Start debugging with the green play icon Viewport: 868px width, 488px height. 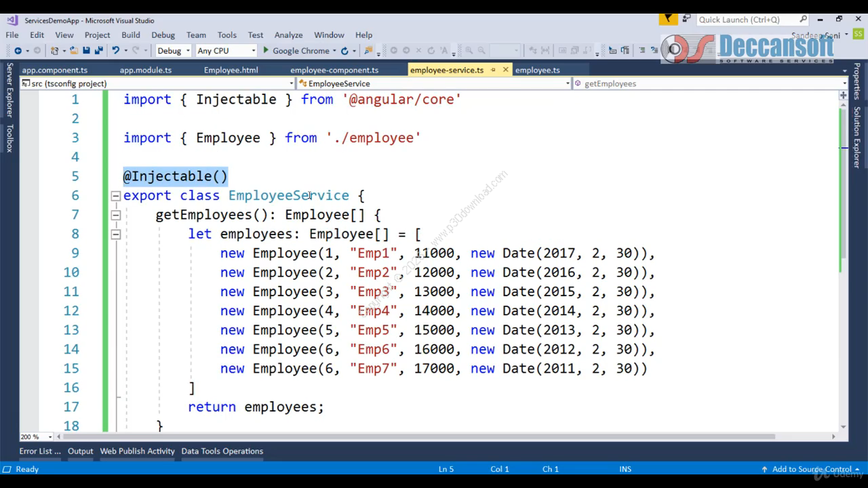(266, 51)
